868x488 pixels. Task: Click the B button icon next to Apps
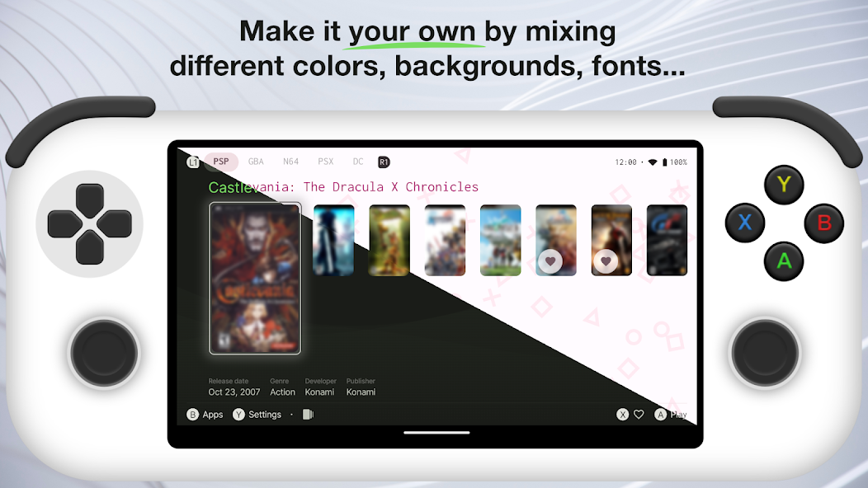192,414
